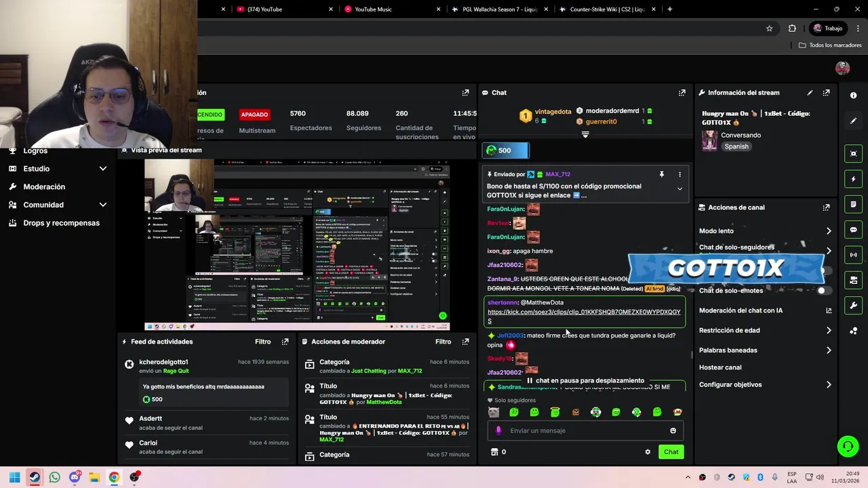Open chat settings gear icon
Image resolution: width=868 pixels, height=488 pixels.
pos(648,452)
